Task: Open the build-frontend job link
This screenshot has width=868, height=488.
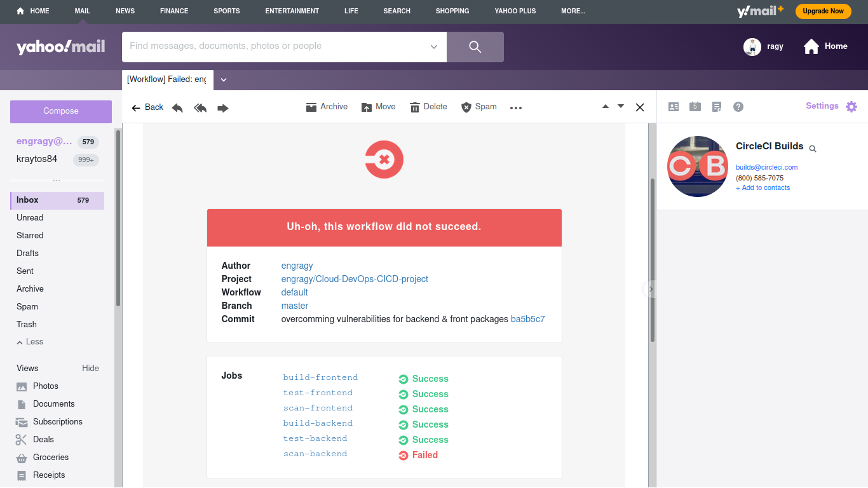Action: click(x=320, y=377)
